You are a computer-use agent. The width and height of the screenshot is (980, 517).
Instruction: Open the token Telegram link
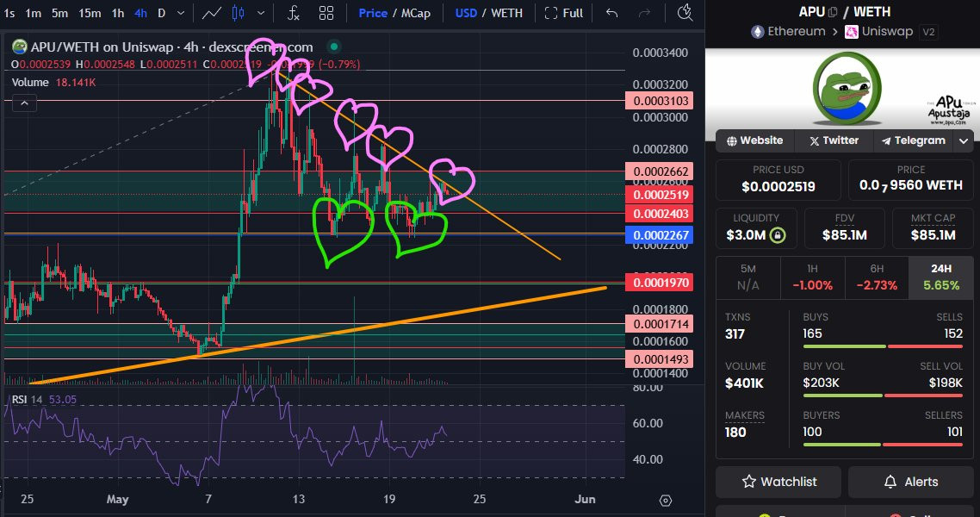coord(913,140)
